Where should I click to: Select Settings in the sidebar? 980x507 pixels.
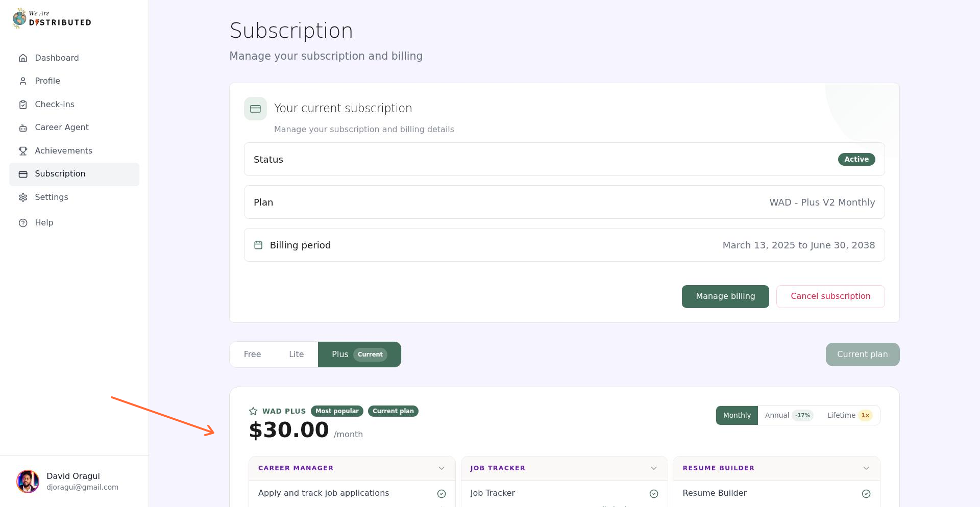tap(74, 197)
